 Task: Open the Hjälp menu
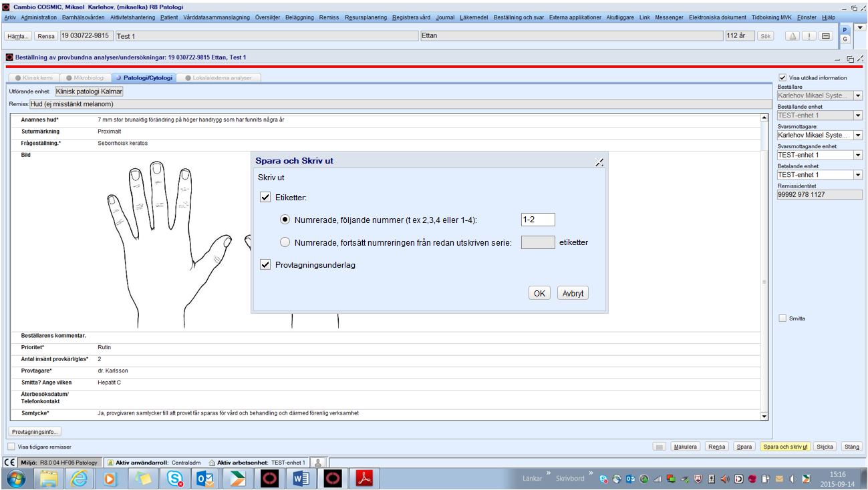(x=829, y=17)
